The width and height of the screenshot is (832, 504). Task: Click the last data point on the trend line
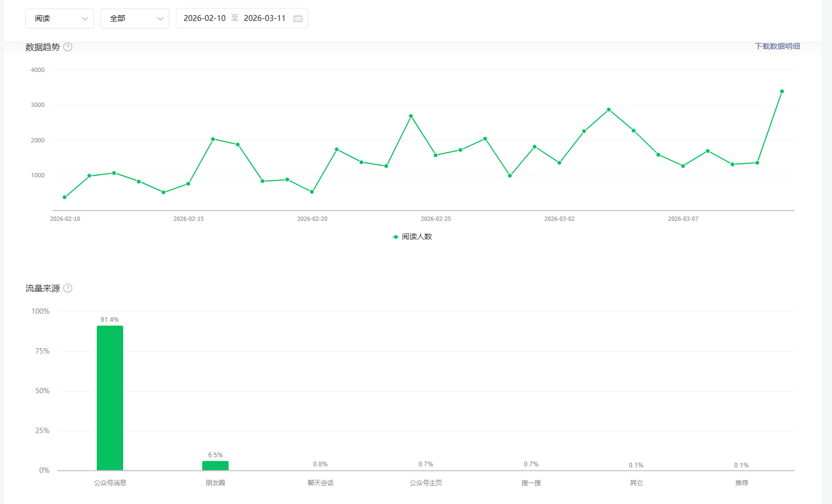point(781,91)
